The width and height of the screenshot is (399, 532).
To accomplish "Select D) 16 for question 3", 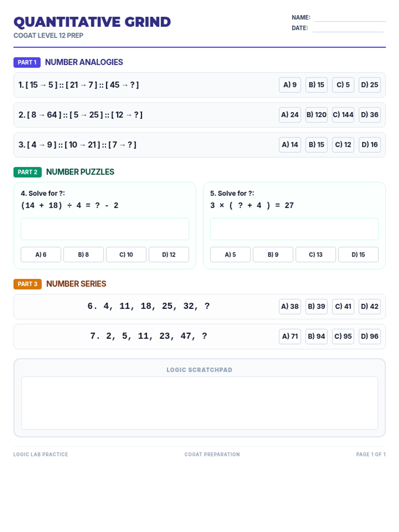I will 369,145.
